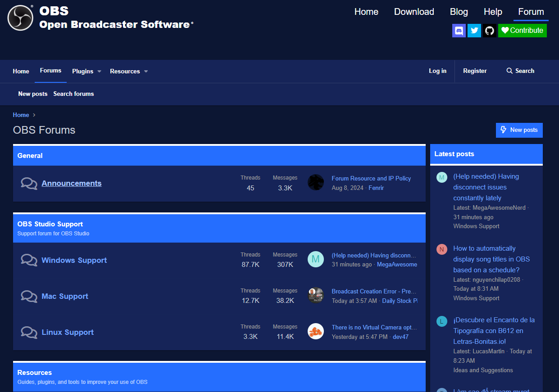Open the Twitter icon link
The width and height of the screenshot is (559, 392).
[474, 31]
